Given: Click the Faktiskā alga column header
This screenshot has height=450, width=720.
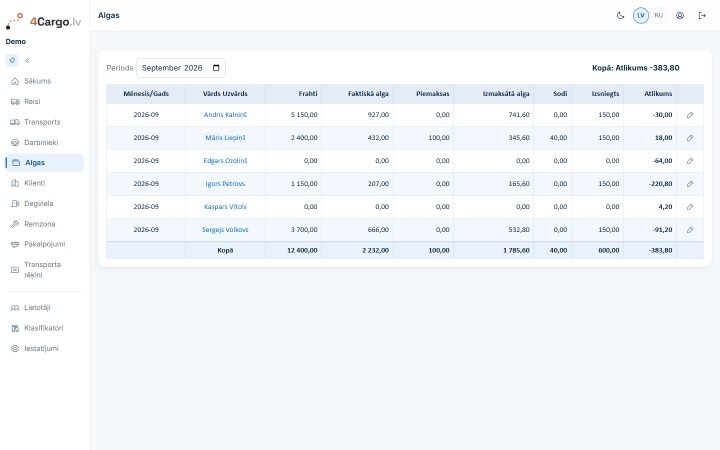Looking at the screenshot, I should click(357, 94).
